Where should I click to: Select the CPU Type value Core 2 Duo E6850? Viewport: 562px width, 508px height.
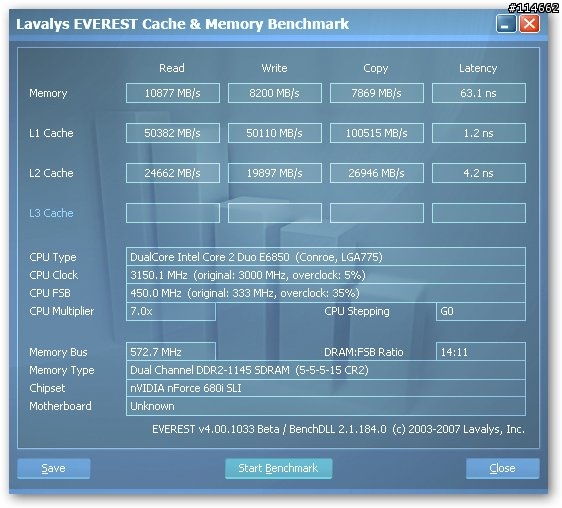click(326, 257)
